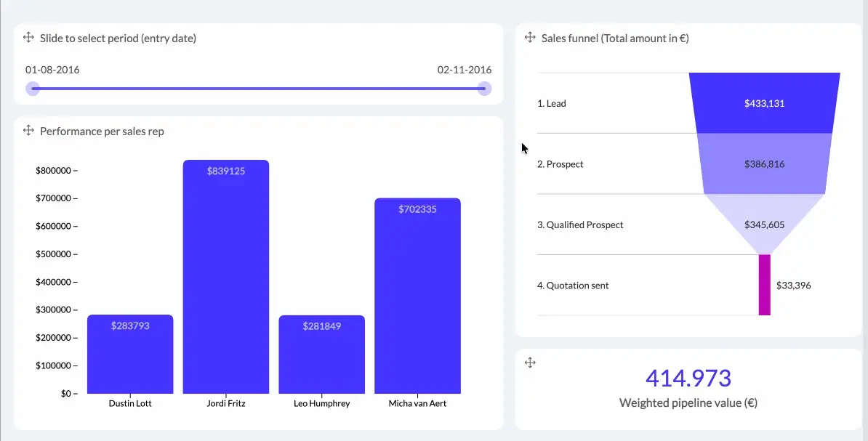Viewport: 868px width, 441px height.
Task: Click the '1. Lead' label
Action: 551,103
